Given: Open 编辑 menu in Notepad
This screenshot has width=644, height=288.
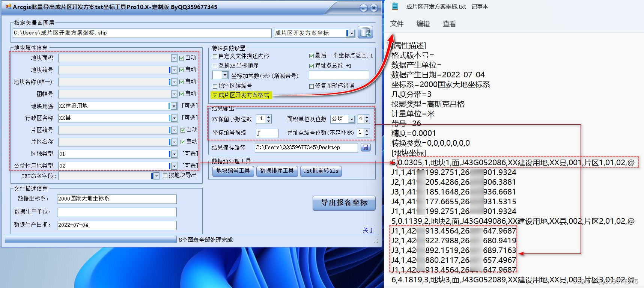Looking at the screenshot, I should pos(423,24).
